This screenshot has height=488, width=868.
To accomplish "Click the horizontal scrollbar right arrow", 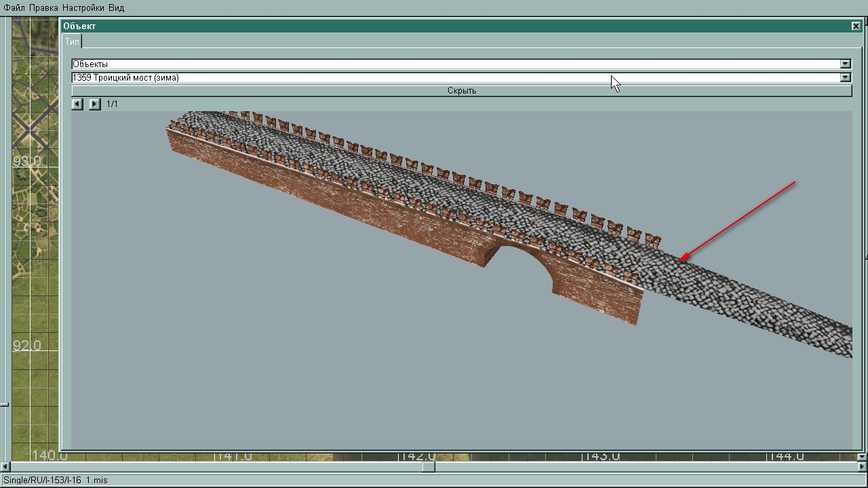I will pos(863,466).
